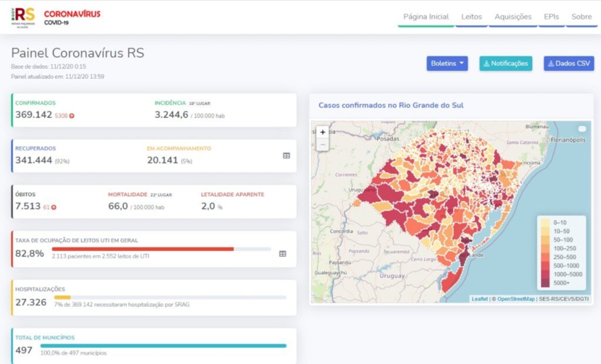
Task: Zoom in on the map
Action: point(323,132)
